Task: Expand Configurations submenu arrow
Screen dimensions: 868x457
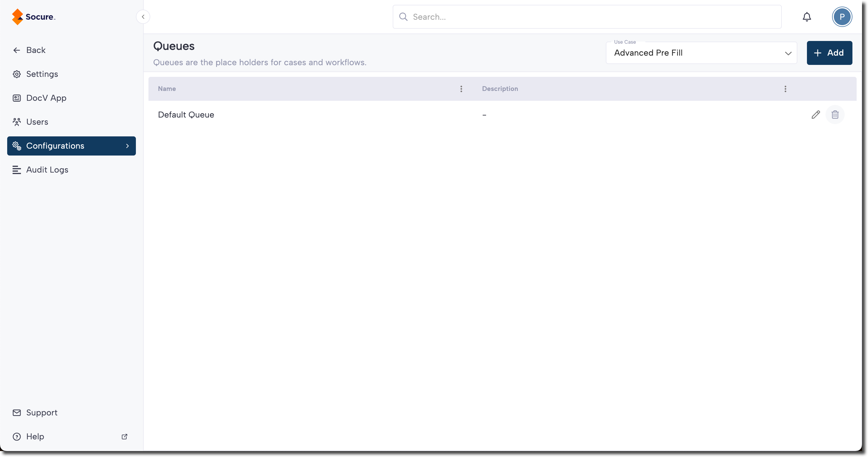Action: pyautogui.click(x=128, y=146)
